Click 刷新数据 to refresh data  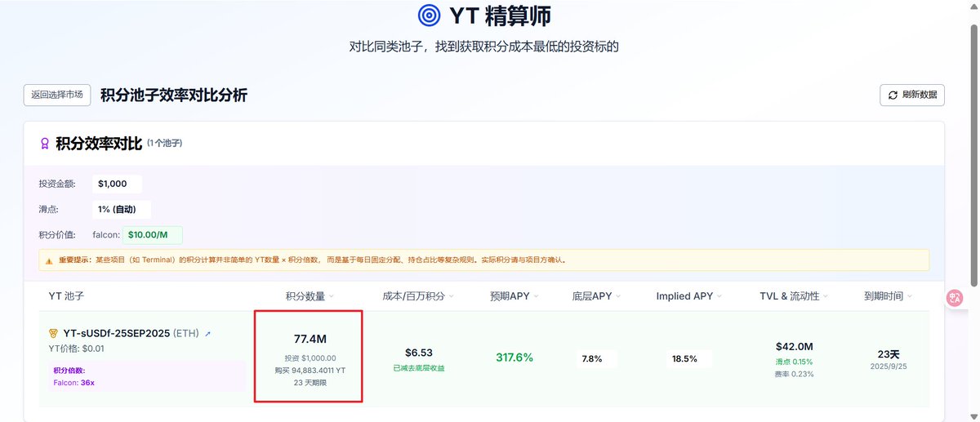tap(912, 95)
